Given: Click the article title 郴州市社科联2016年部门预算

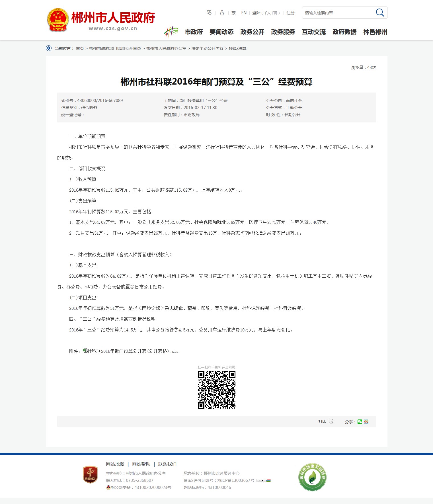Looking at the screenshot, I should pyautogui.click(x=216, y=82).
